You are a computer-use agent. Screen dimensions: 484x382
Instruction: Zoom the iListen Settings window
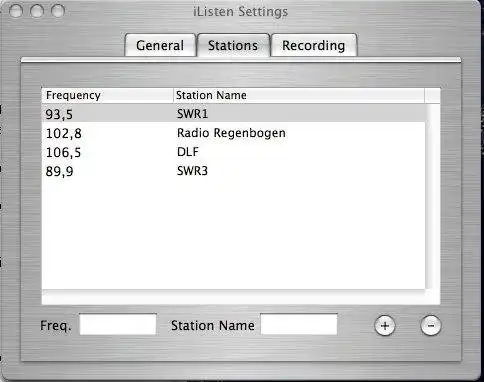tap(58, 11)
